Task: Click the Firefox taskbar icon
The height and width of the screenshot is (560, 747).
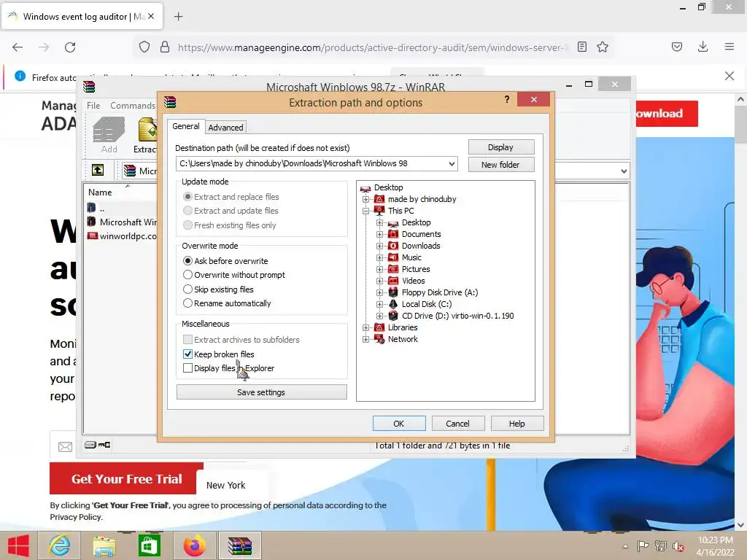Action: [194, 545]
